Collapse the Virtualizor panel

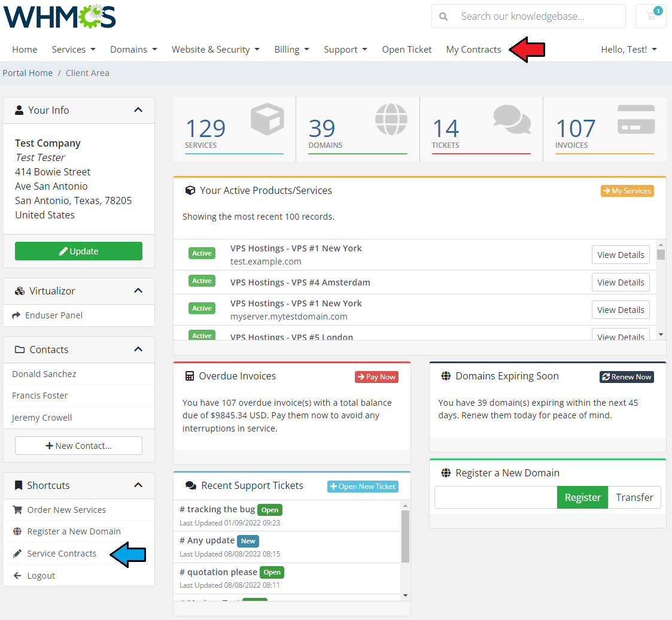(138, 291)
